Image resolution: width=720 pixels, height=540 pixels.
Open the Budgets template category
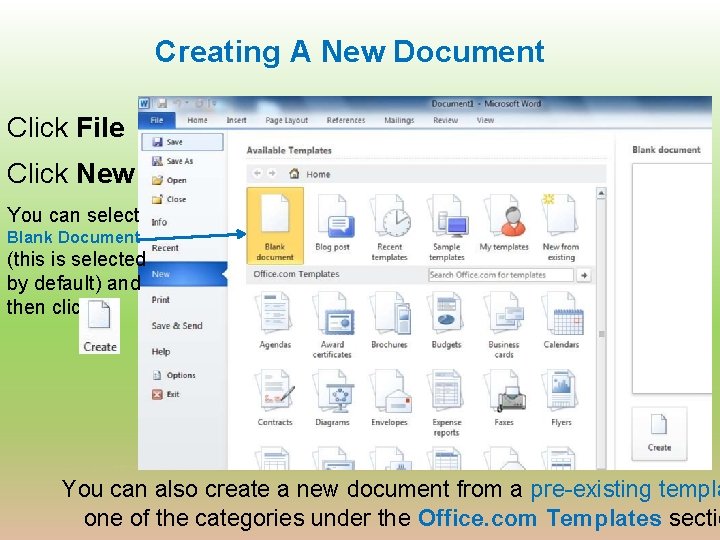pos(446,320)
